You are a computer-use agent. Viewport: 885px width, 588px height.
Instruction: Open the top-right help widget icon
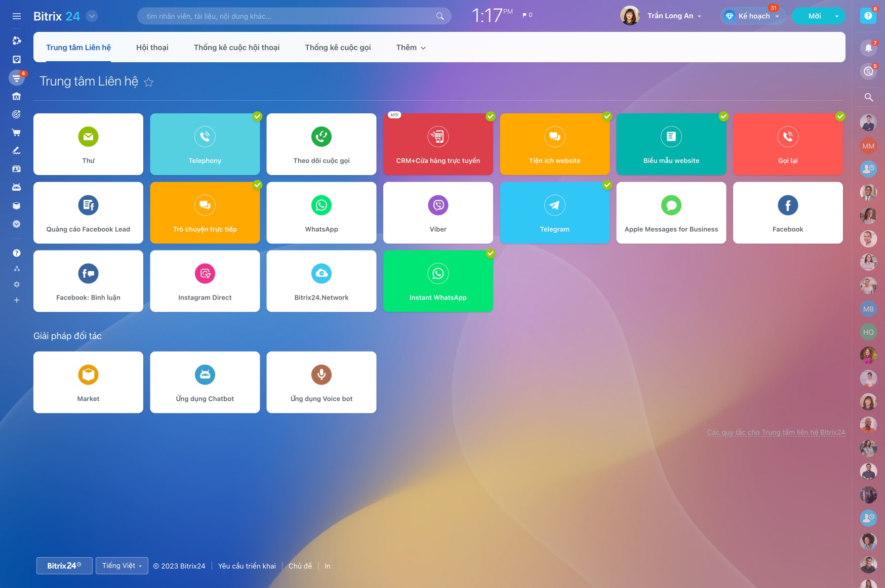[868, 16]
